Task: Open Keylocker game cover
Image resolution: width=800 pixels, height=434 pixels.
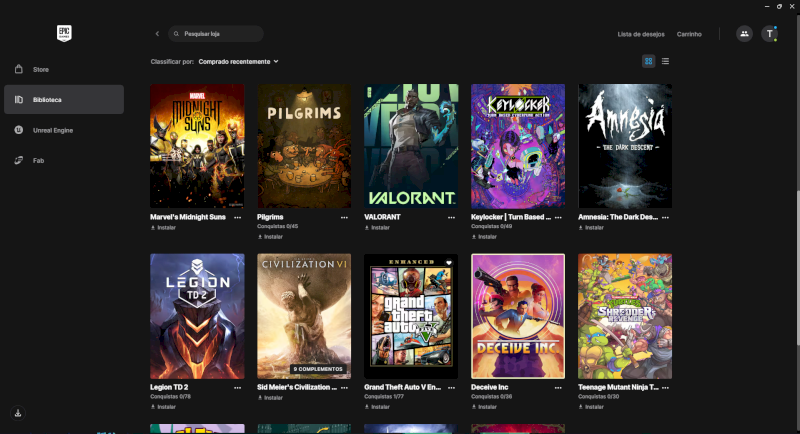Action: (x=518, y=146)
